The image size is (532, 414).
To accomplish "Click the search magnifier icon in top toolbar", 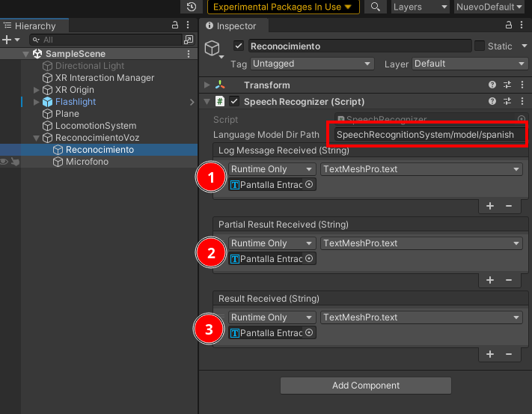I will tap(376, 7).
